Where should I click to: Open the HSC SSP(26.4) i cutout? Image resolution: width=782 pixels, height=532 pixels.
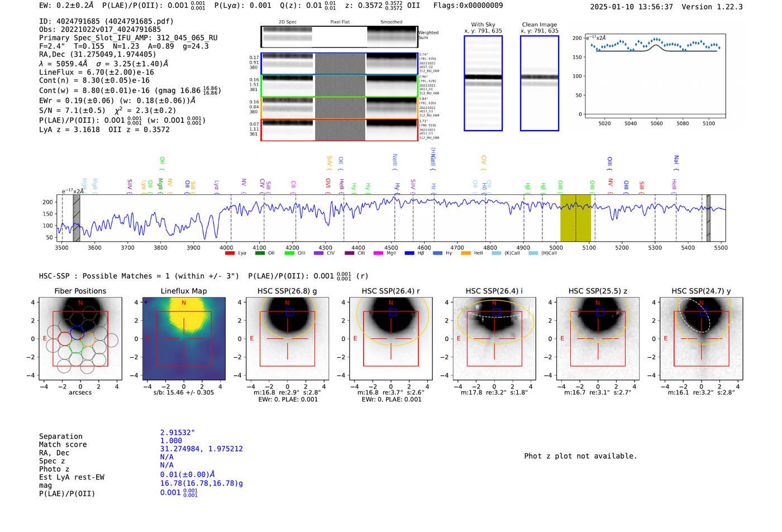(x=494, y=338)
